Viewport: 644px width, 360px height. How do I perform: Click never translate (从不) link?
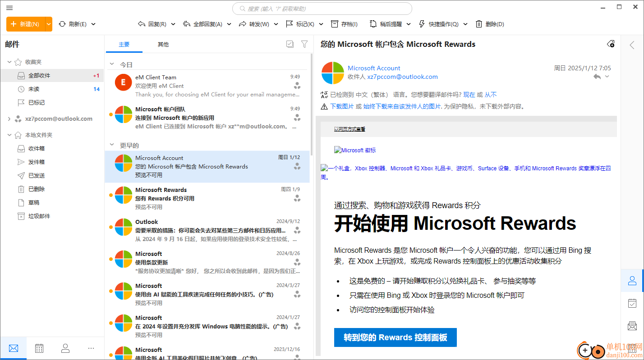491,95
